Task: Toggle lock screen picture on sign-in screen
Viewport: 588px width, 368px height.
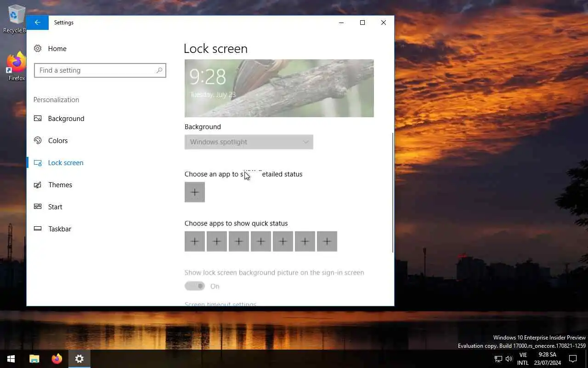Action: click(x=195, y=286)
